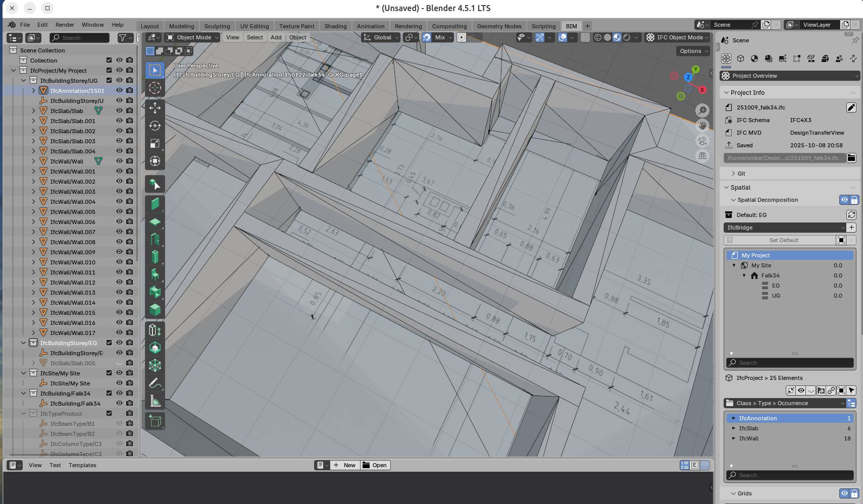This screenshot has width=863, height=504.
Task: Activate the Measure tool with ruler icon
Action: point(155,401)
